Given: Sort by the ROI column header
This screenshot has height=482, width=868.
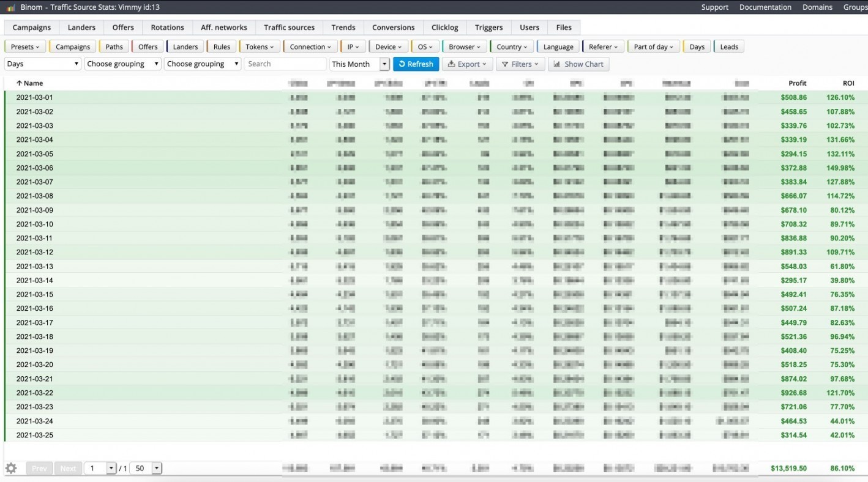Looking at the screenshot, I should pos(848,83).
